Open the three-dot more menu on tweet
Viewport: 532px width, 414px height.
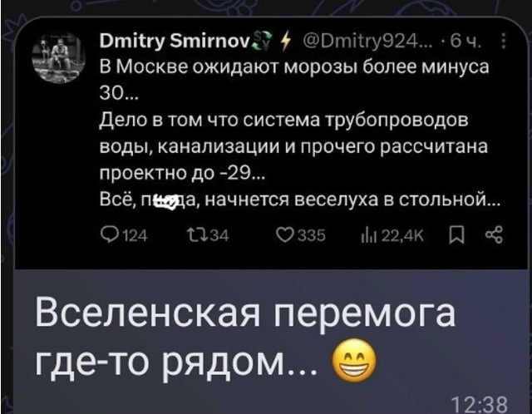click(x=503, y=41)
